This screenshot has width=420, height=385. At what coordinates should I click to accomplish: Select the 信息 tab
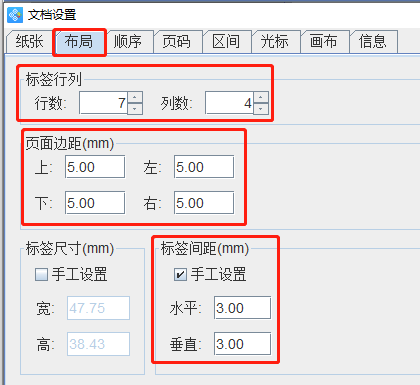(373, 42)
